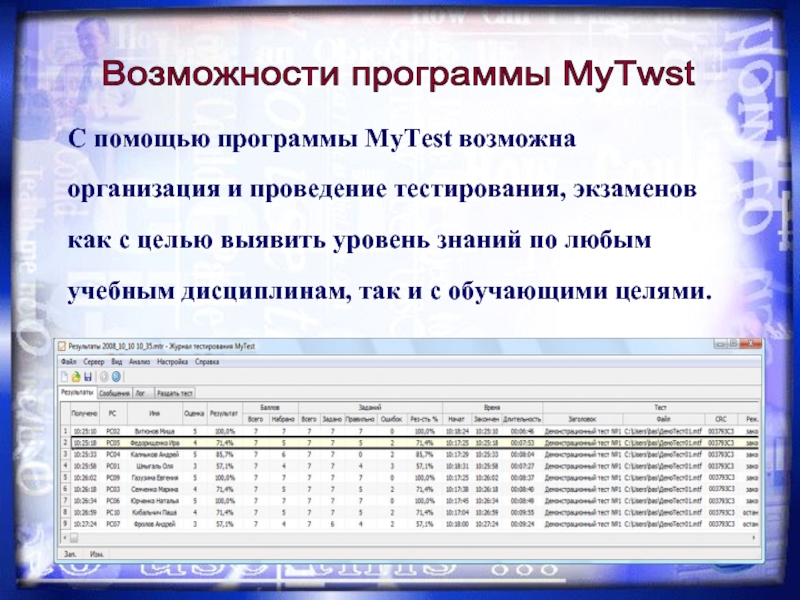This screenshot has height=600, width=800.
Task: Click the PC10 cell
Action: click(x=113, y=512)
